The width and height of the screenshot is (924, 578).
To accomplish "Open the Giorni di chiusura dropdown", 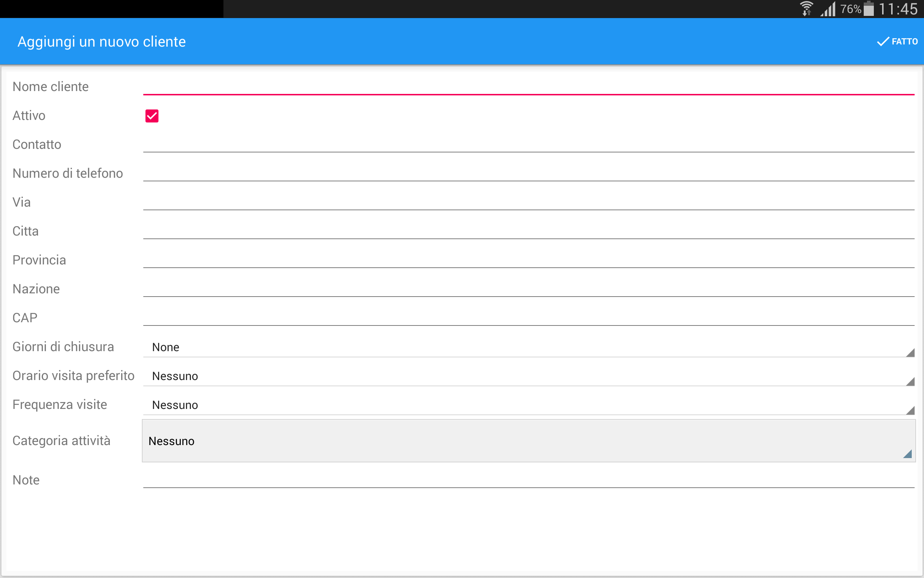I will pyautogui.click(x=529, y=347).
